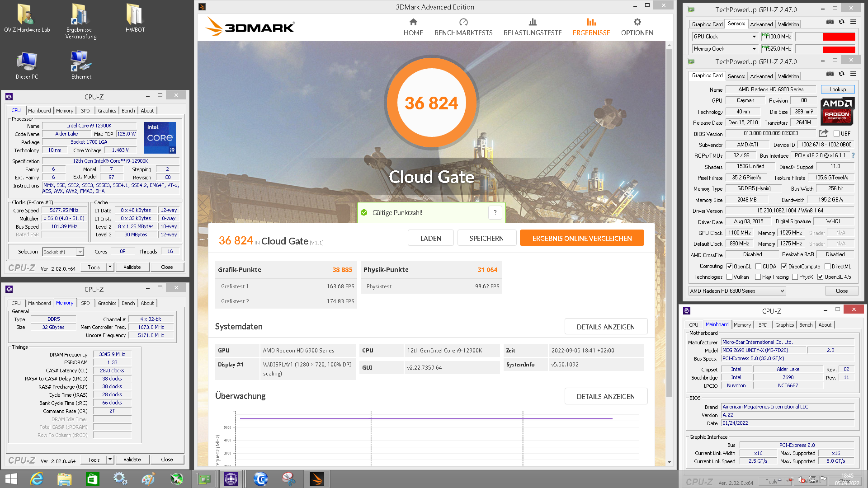
Task: Open the OVIZ Hardware Lab desktop icon
Action: coord(27,18)
